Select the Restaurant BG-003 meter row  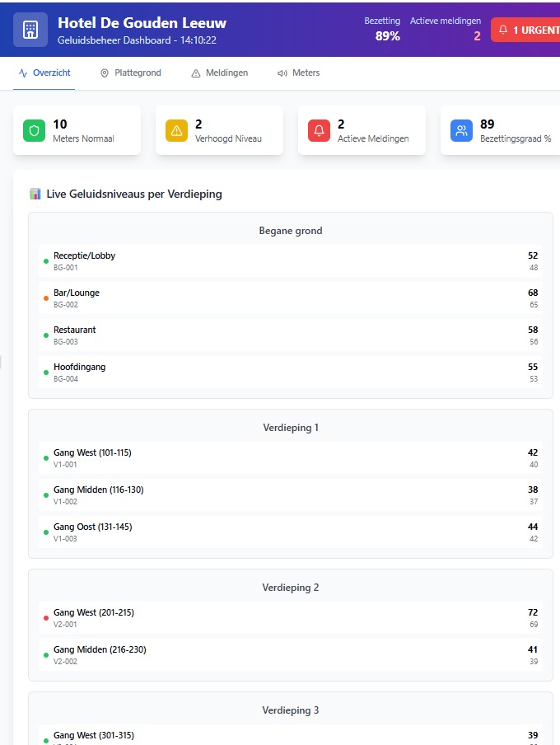[x=290, y=335]
